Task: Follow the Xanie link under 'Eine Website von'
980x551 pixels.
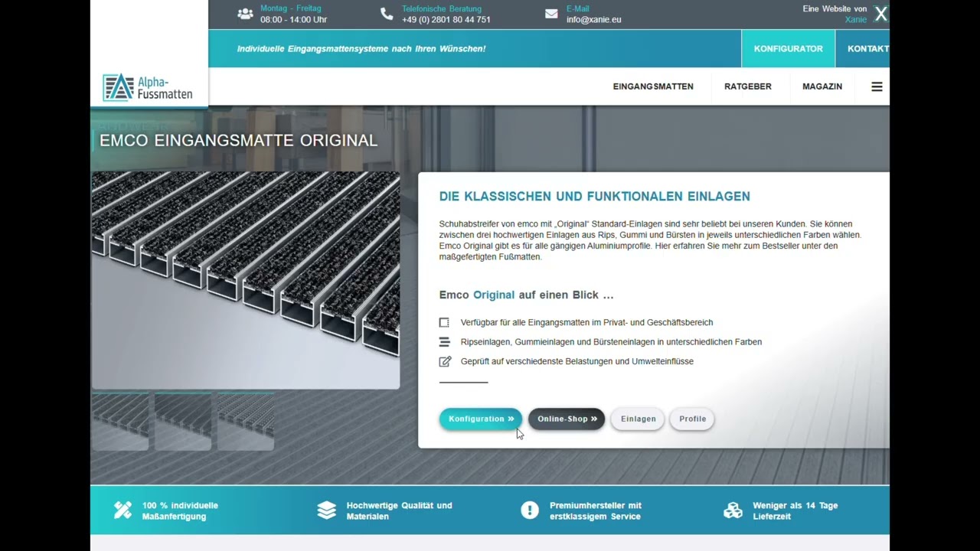Action: pos(856,20)
